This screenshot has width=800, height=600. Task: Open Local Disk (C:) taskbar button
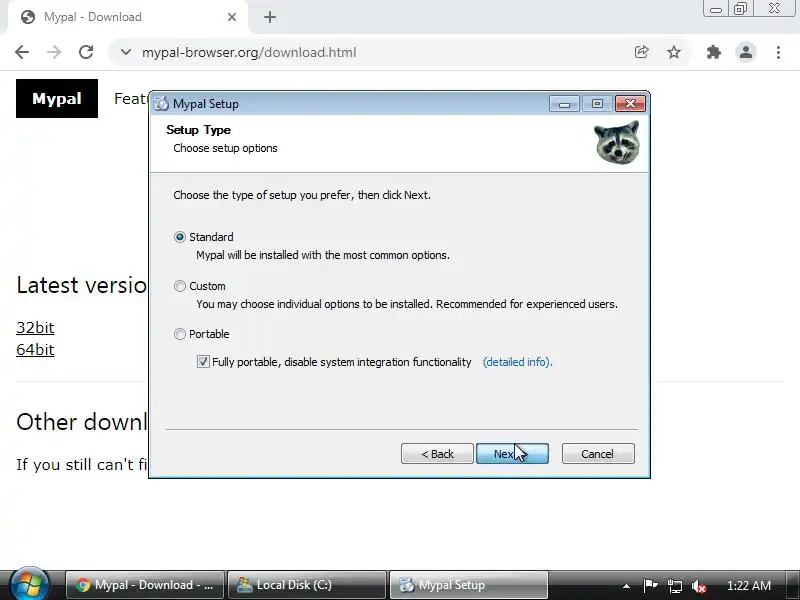(306, 585)
